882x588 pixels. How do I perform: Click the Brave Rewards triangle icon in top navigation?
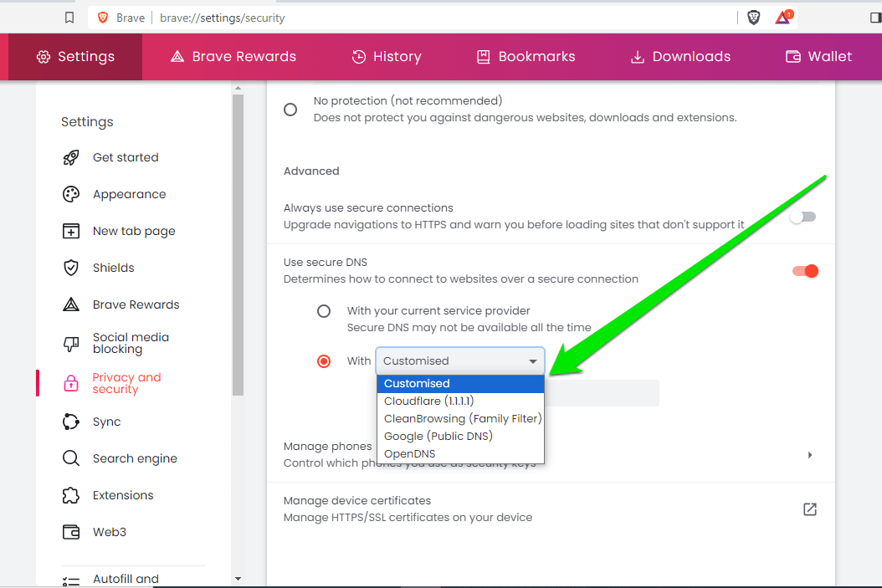coord(177,57)
